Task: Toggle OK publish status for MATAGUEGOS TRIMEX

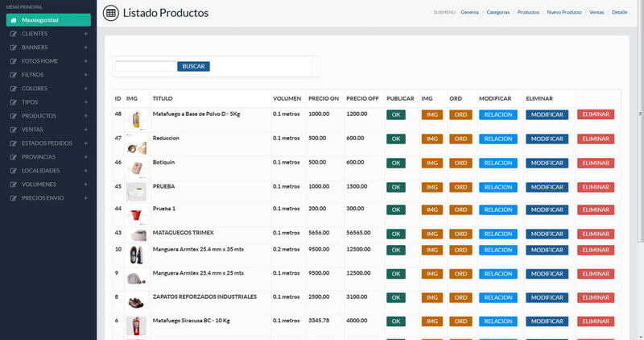Action: pyautogui.click(x=396, y=233)
